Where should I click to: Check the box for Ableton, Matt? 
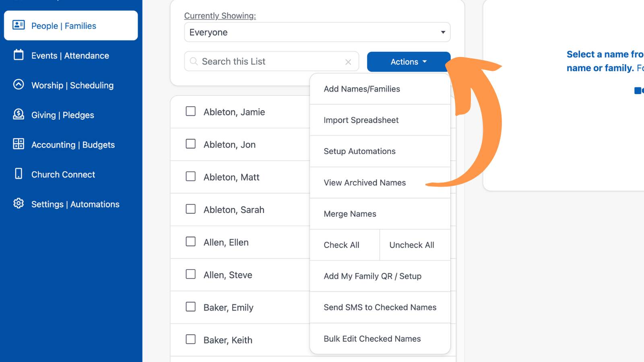[191, 177]
